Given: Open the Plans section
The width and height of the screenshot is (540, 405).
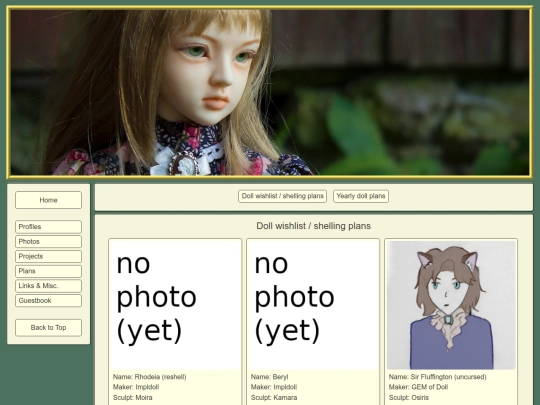Looking at the screenshot, I should point(48,271).
